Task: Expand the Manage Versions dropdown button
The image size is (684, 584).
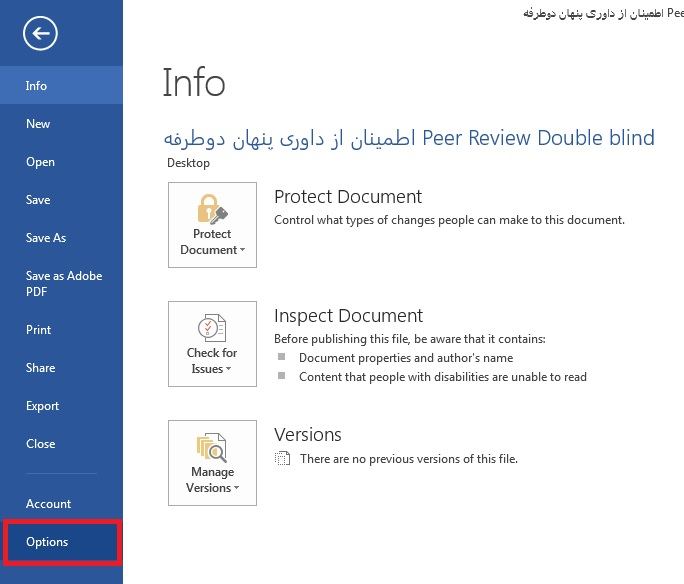Action: 212,463
